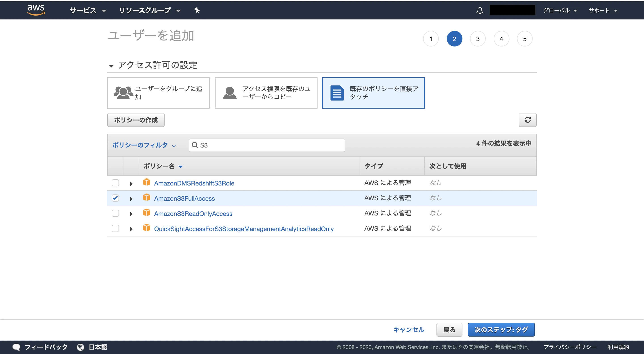Open the notifications bell

point(479,11)
